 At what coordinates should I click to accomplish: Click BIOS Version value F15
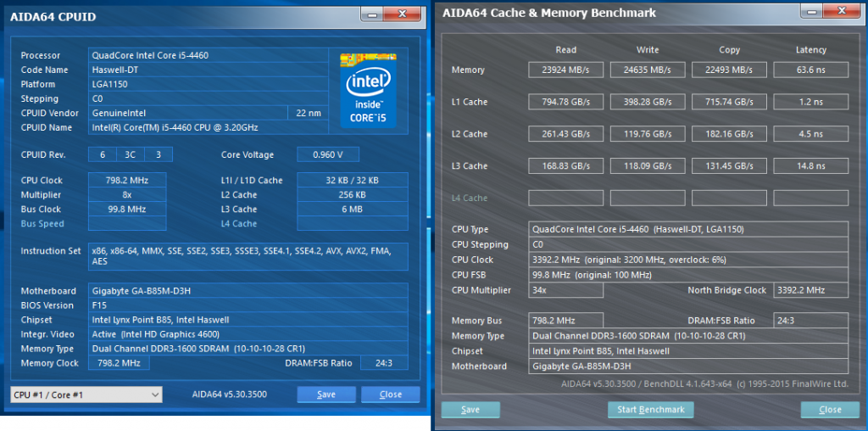[x=248, y=305]
